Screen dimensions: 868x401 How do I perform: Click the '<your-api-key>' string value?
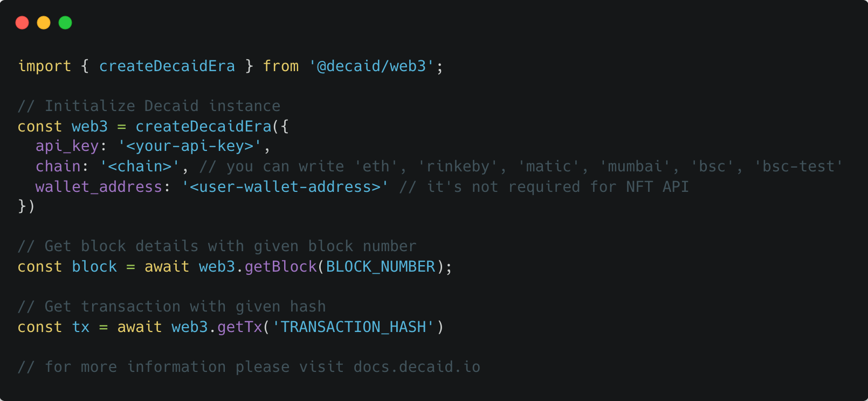190,146
